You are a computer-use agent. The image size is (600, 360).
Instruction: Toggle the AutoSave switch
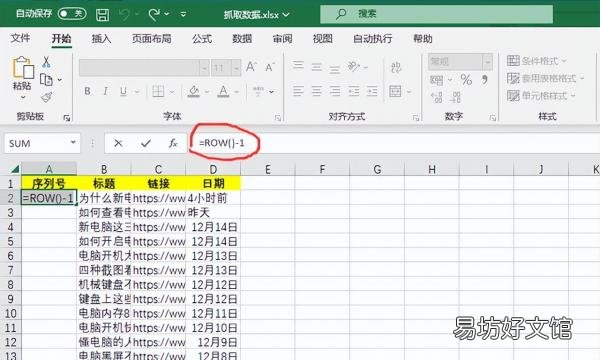[x=72, y=14]
